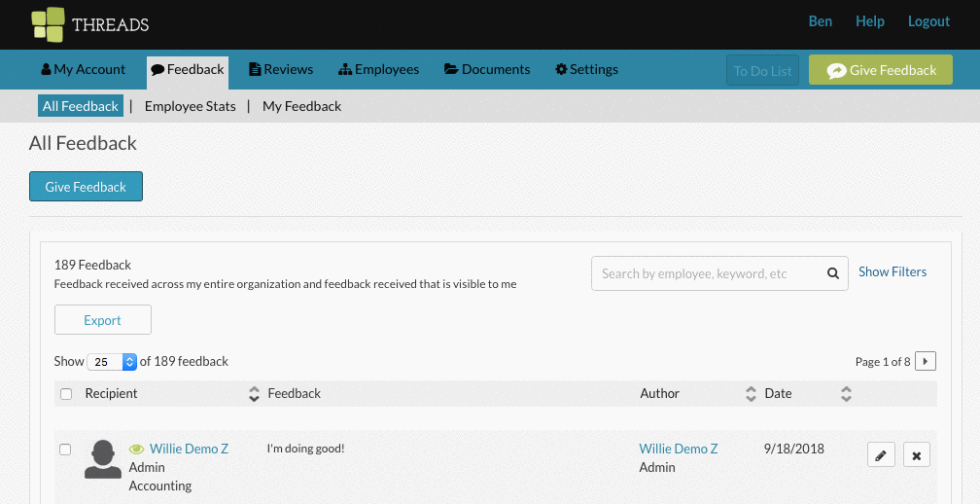Viewport: 980px width, 504px height.
Task: Check the Willie Demo Z row checkbox
Action: pos(65,450)
